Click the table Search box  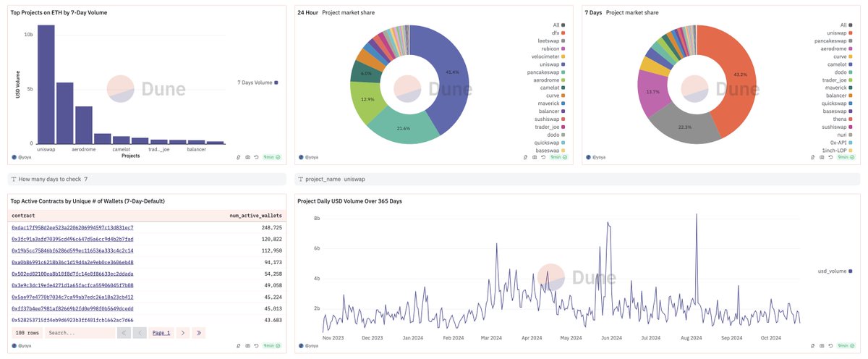[x=80, y=333]
